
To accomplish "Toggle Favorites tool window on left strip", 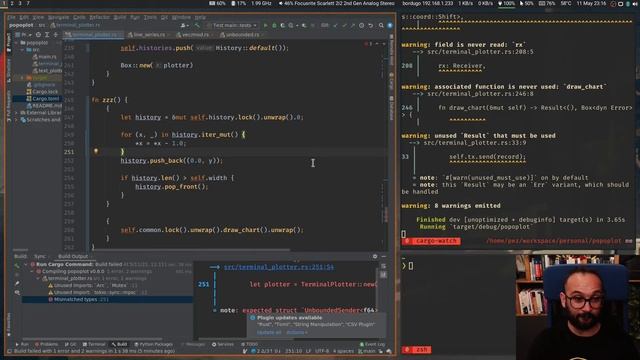I will coord(9,324).
